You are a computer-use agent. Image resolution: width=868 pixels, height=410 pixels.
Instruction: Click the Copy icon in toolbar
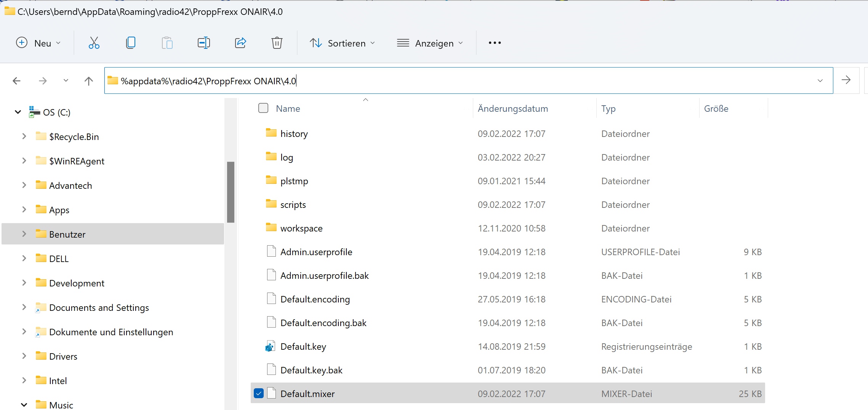click(x=130, y=43)
